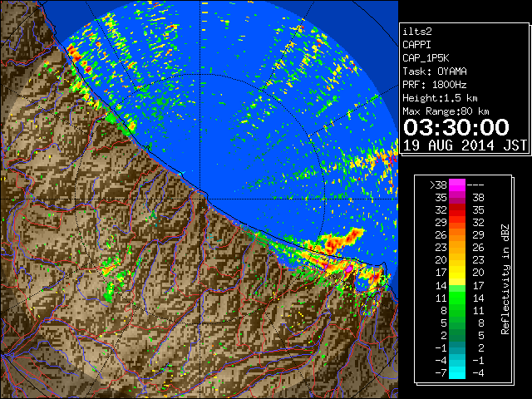This screenshot has width=532, height=399.
Task: Click the large red-orange offshore echo cell
Action: point(341,240)
